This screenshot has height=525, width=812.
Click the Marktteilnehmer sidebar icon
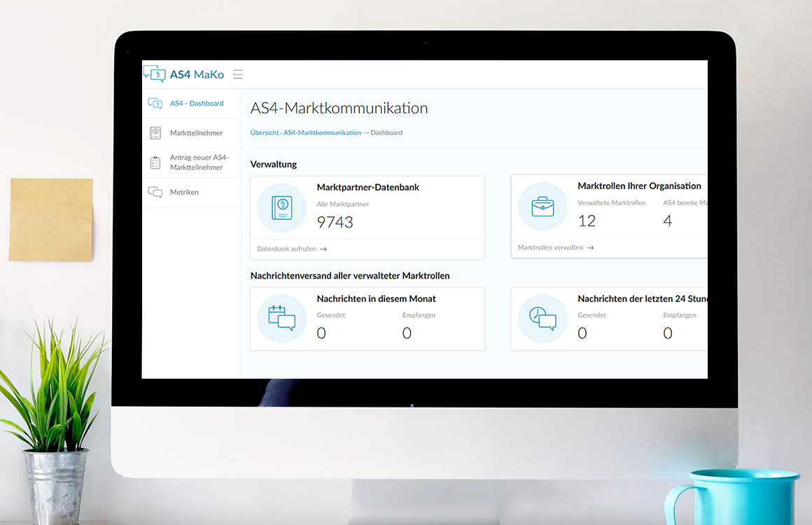(155, 133)
